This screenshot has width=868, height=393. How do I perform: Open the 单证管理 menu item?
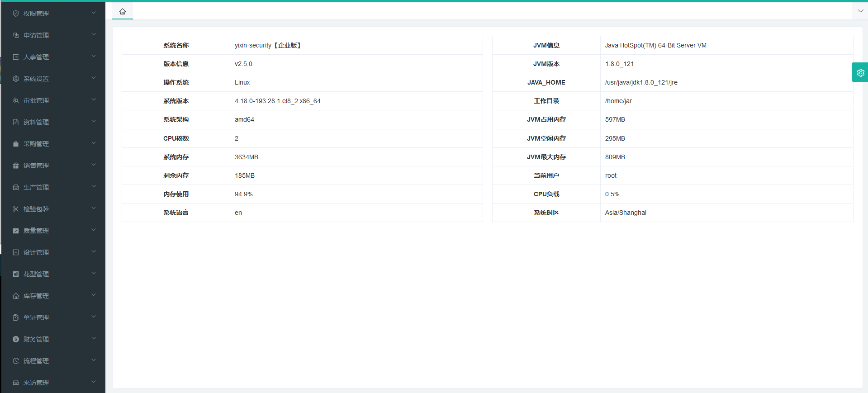click(x=53, y=317)
